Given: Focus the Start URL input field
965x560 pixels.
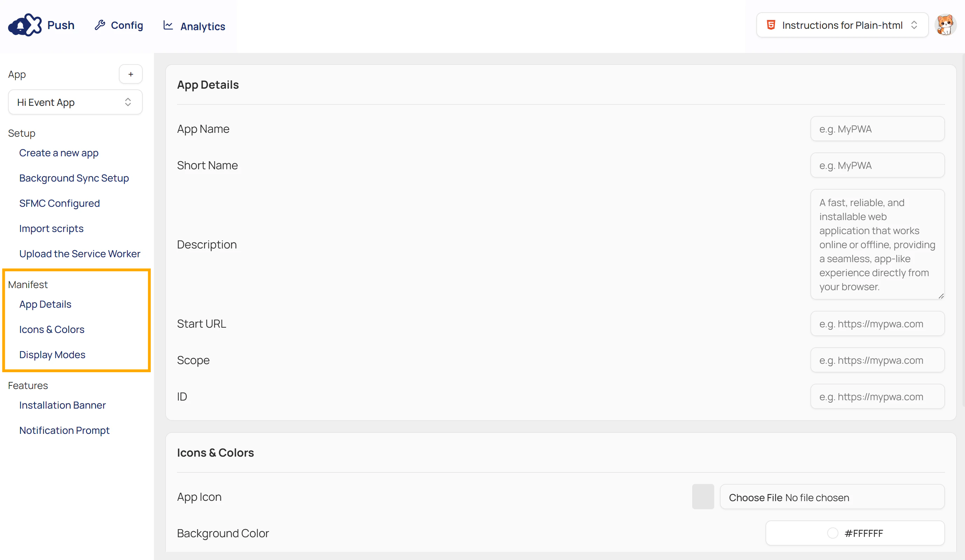Looking at the screenshot, I should 877,324.
